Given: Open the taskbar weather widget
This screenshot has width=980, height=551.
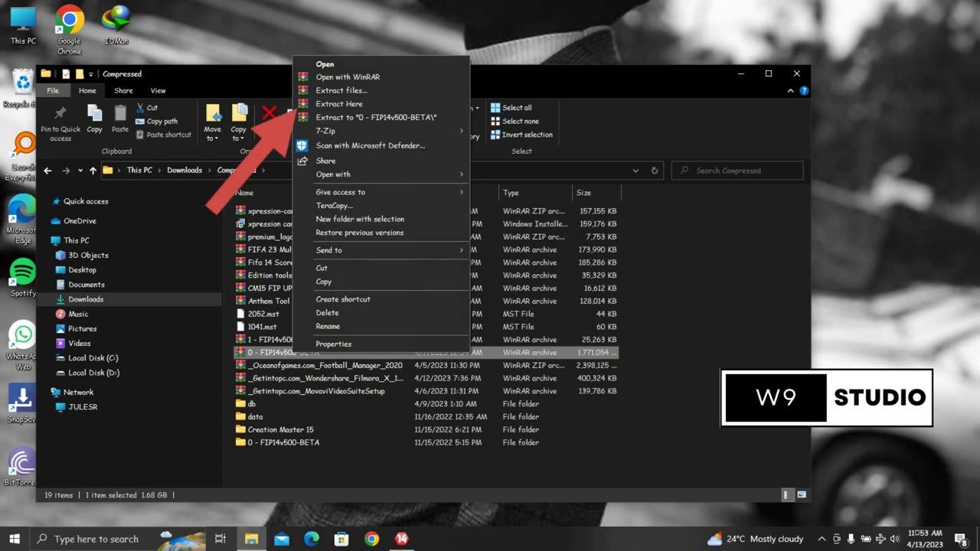Looking at the screenshot, I should pos(755,539).
